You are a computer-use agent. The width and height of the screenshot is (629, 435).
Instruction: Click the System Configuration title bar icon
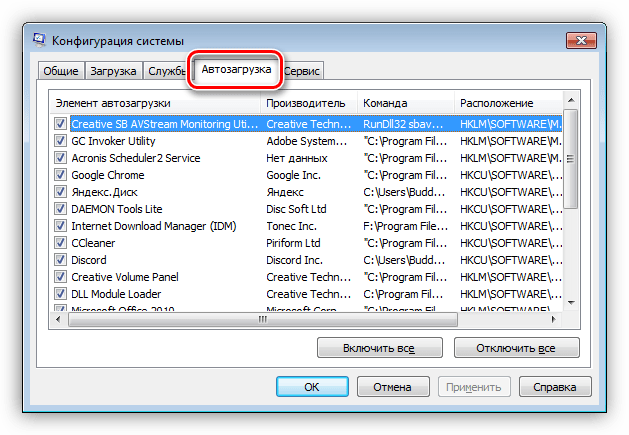coord(39,40)
